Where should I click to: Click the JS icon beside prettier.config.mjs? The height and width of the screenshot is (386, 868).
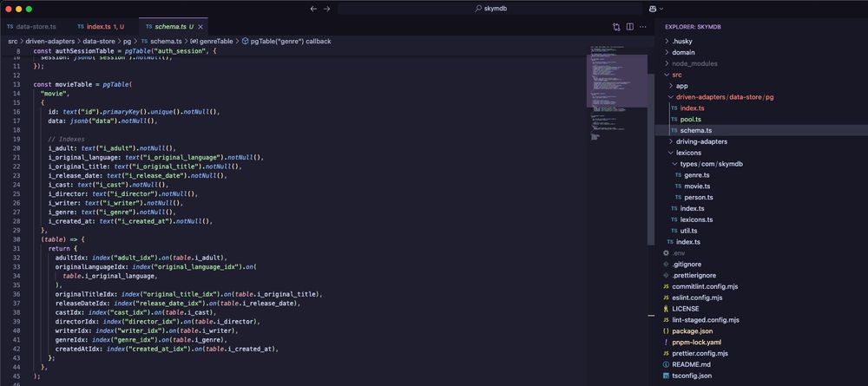[666, 353]
